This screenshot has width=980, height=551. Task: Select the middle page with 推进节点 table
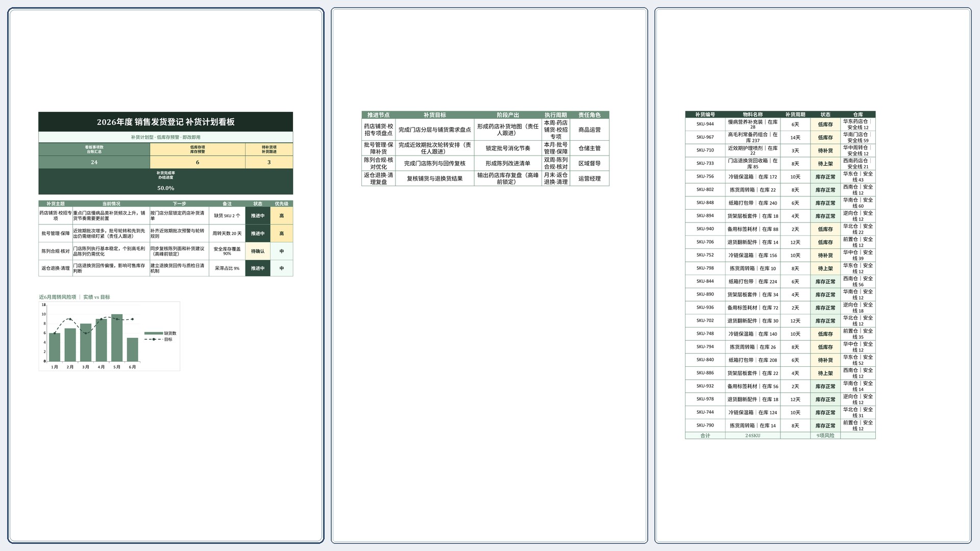pos(489,275)
